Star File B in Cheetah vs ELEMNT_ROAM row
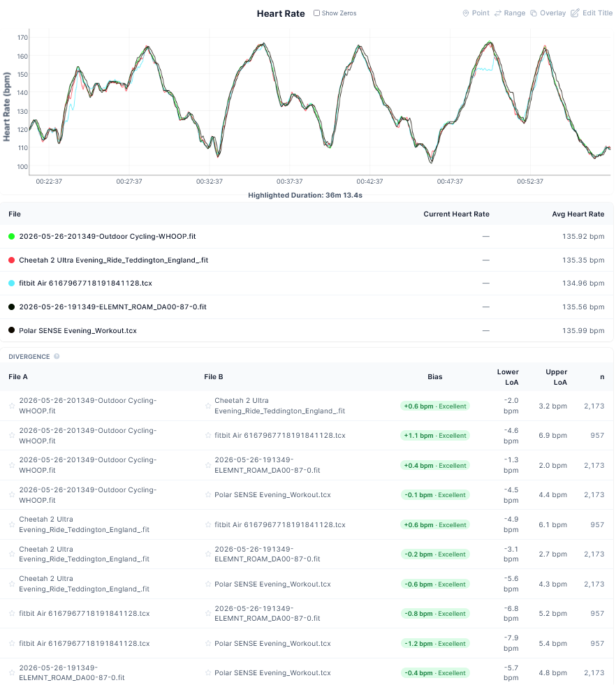This screenshot has width=616, height=685. pos(208,554)
